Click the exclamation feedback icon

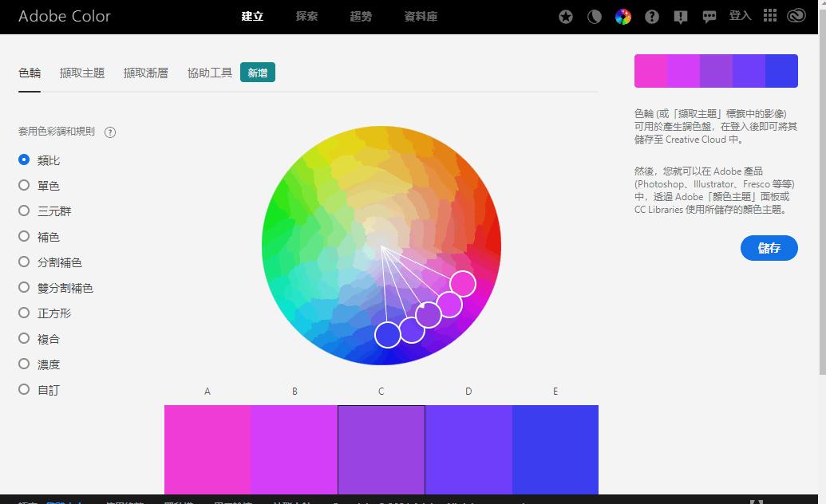point(681,18)
